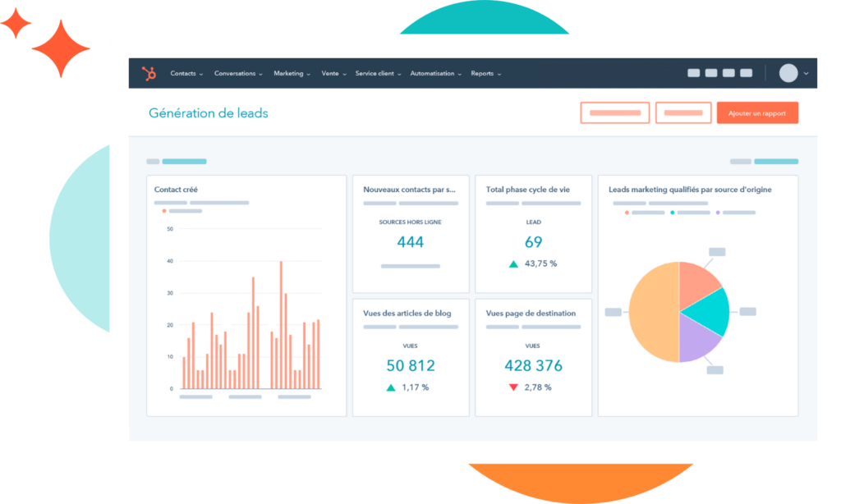The height and width of the screenshot is (504, 841).
Task: Open the Nouveaux contacts par s... report title
Action: pyautogui.click(x=409, y=190)
